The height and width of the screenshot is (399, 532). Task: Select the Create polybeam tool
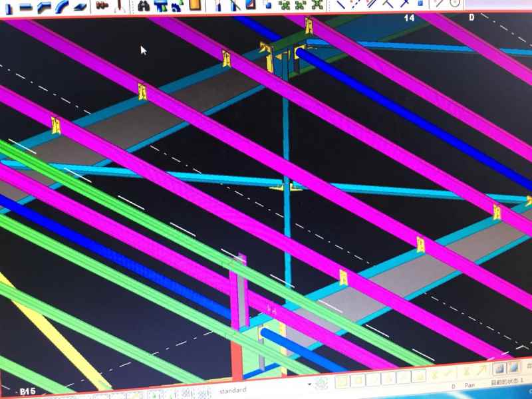tap(44, 7)
